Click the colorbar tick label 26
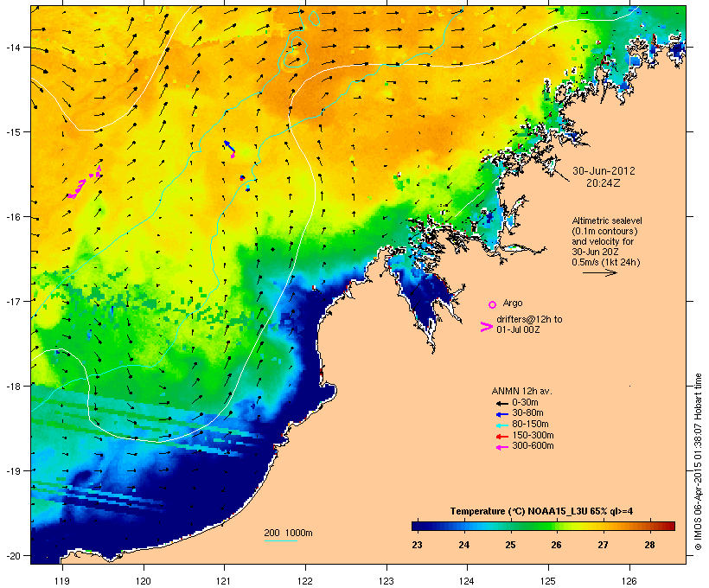 [x=556, y=545]
